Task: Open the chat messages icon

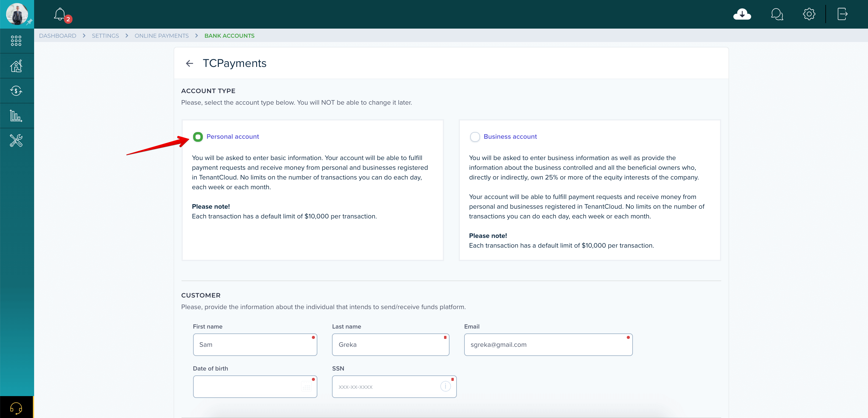Action: click(x=777, y=14)
